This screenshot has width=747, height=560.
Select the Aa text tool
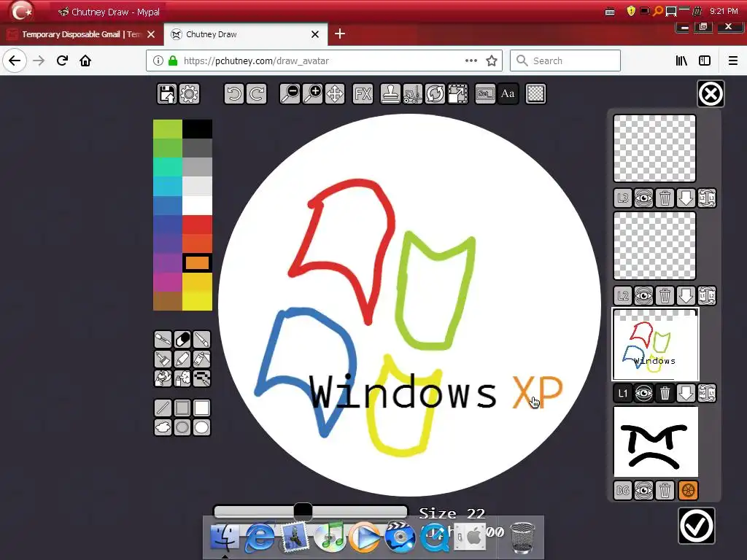[508, 94]
